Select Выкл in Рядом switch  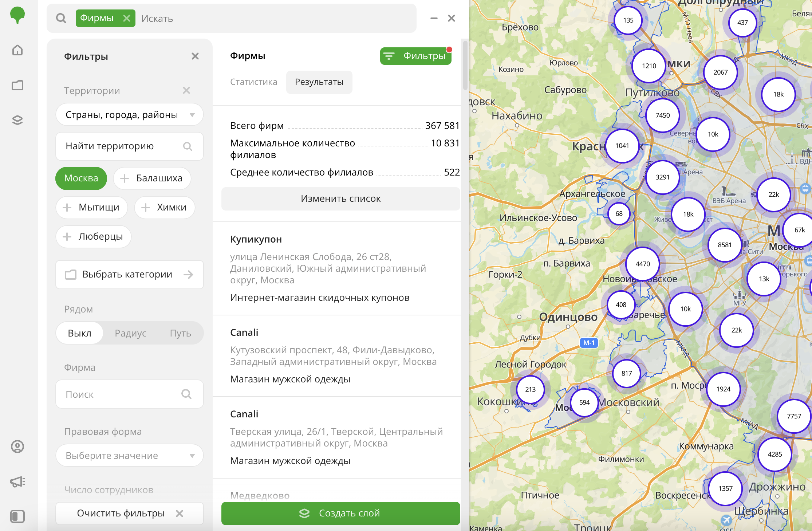(79, 333)
